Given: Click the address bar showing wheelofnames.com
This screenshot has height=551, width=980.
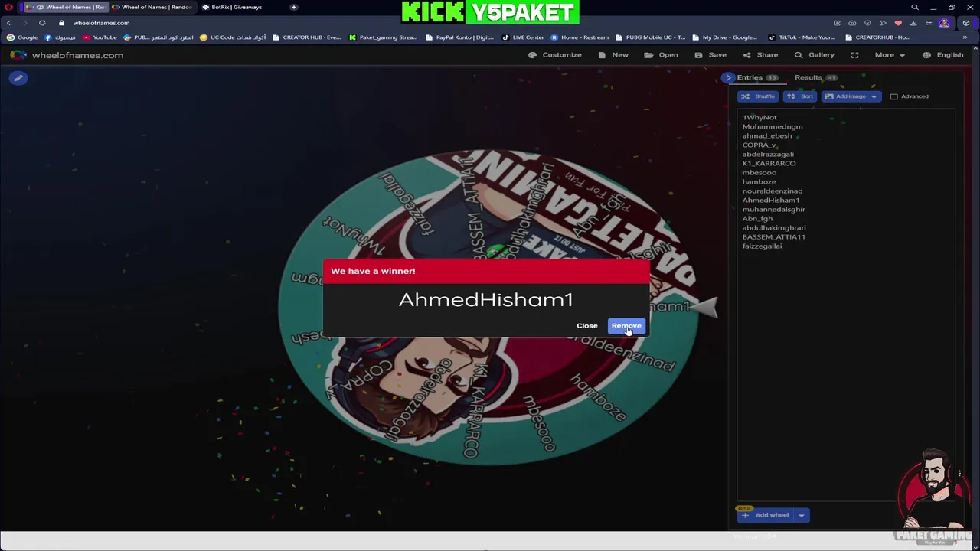Looking at the screenshot, I should tap(101, 23).
